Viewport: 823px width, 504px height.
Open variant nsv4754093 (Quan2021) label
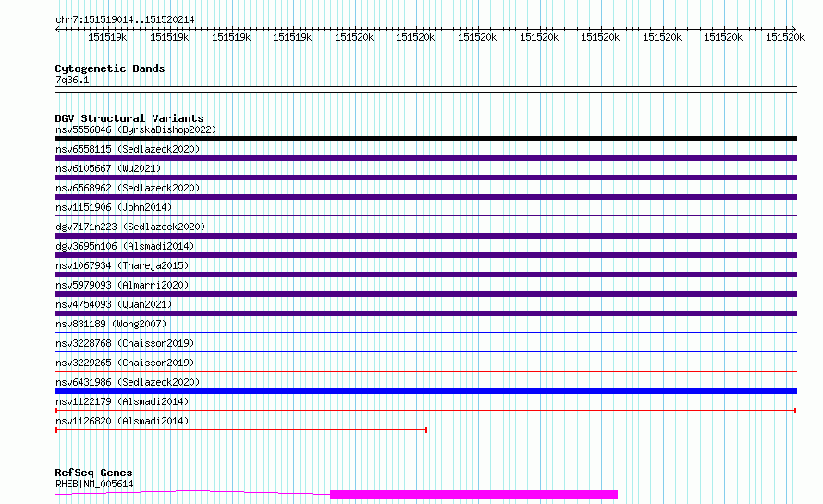114,304
